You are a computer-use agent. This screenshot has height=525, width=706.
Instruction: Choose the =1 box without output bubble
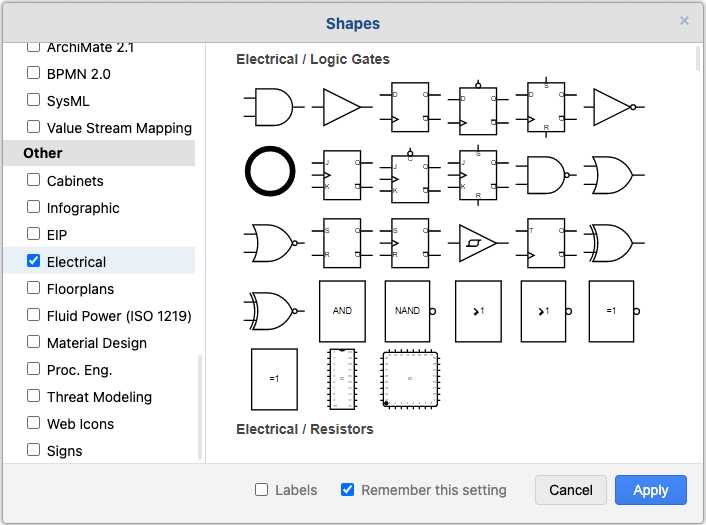pos(274,379)
